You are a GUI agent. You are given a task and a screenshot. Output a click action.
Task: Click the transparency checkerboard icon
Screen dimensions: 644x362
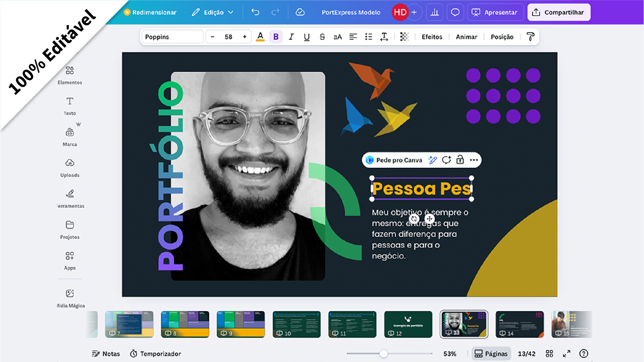[405, 37]
